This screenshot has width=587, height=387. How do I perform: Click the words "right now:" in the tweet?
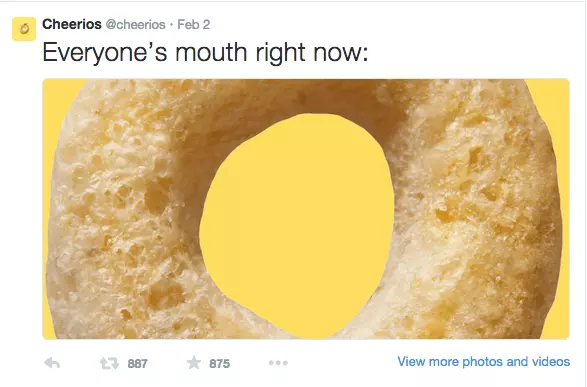click(x=312, y=52)
